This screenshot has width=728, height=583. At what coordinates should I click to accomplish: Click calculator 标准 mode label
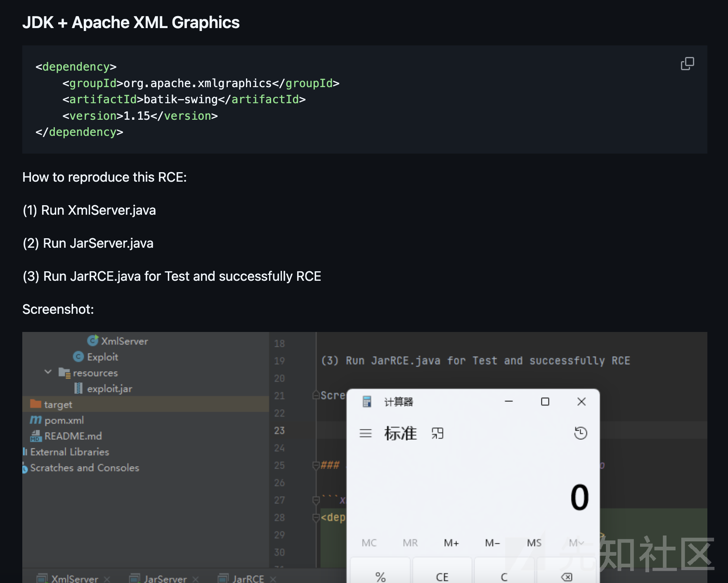tap(401, 433)
